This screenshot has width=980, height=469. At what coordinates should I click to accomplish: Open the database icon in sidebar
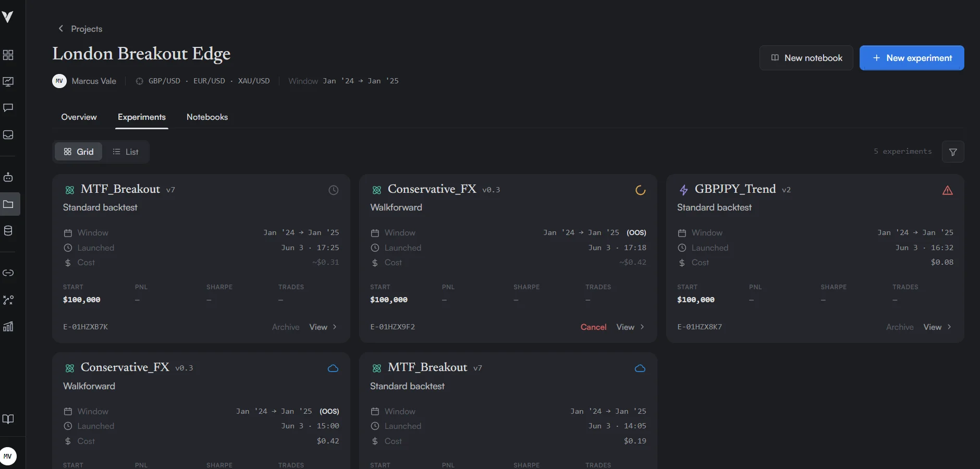click(8, 231)
